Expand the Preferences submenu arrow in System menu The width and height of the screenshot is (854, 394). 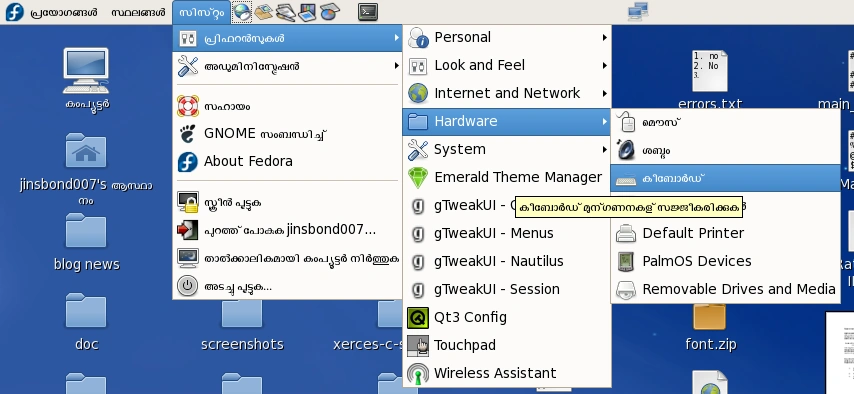point(396,38)
